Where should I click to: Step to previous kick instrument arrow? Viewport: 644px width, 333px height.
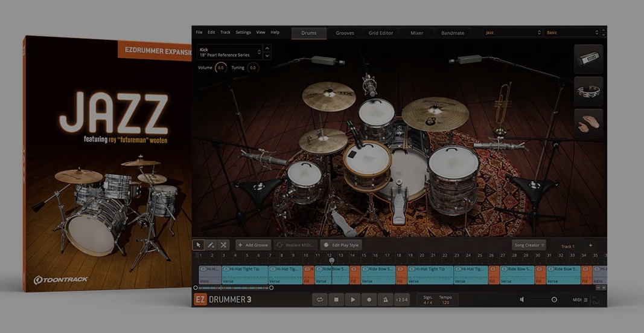point(267,48)
